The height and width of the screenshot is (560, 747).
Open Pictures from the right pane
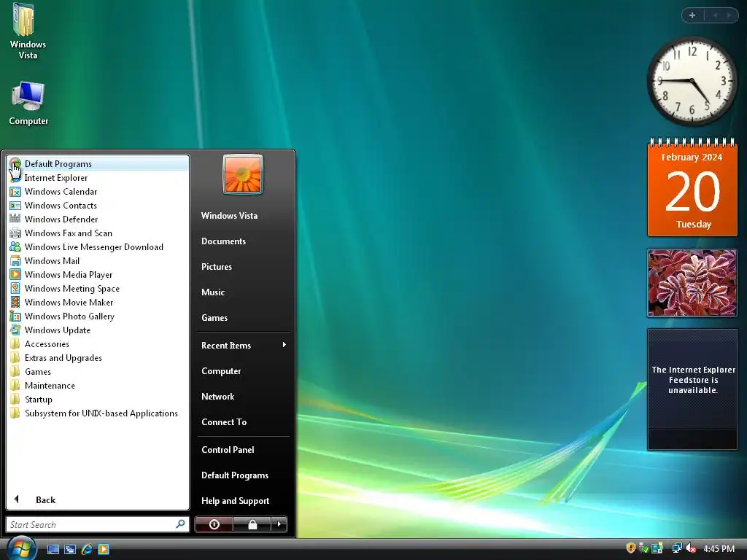[x=216, y=267]
